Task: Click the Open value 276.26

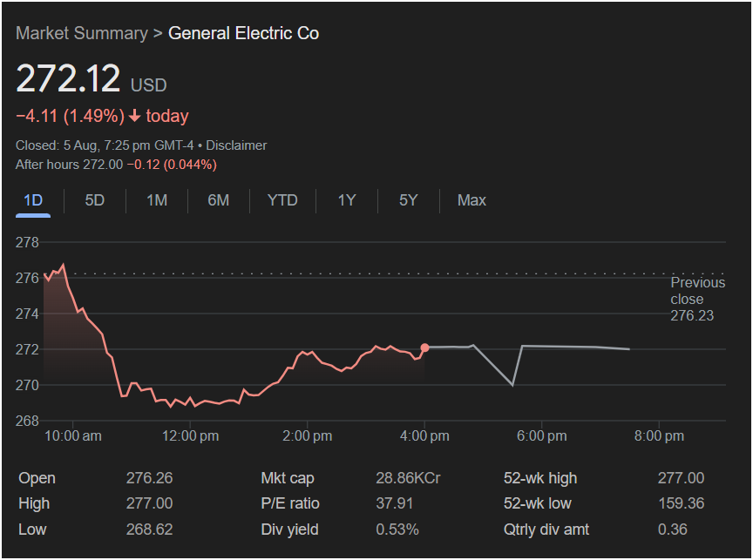Action: [149, 478]
